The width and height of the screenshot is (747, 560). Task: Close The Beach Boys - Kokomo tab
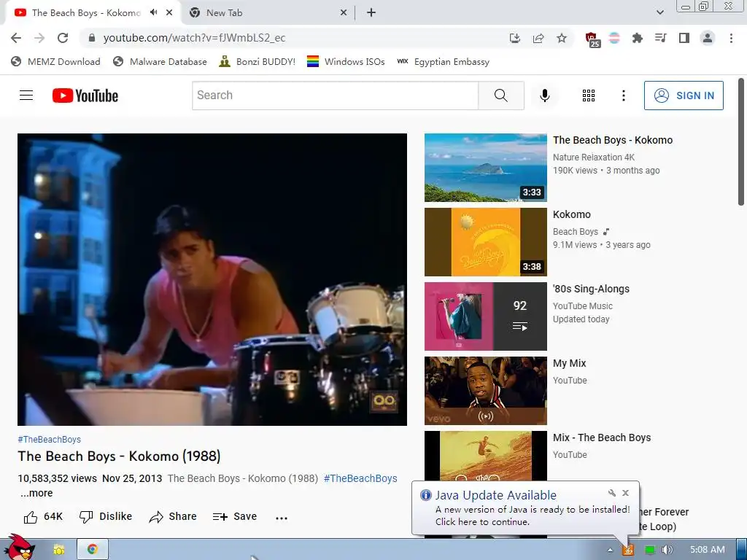[x=169, y=13]
